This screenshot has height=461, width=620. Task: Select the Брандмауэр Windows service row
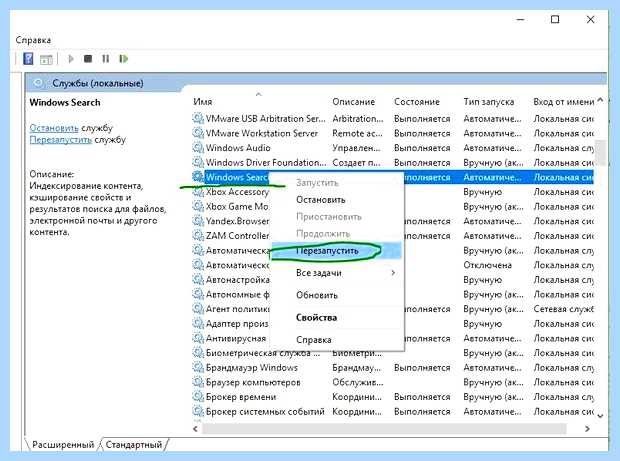393,367
